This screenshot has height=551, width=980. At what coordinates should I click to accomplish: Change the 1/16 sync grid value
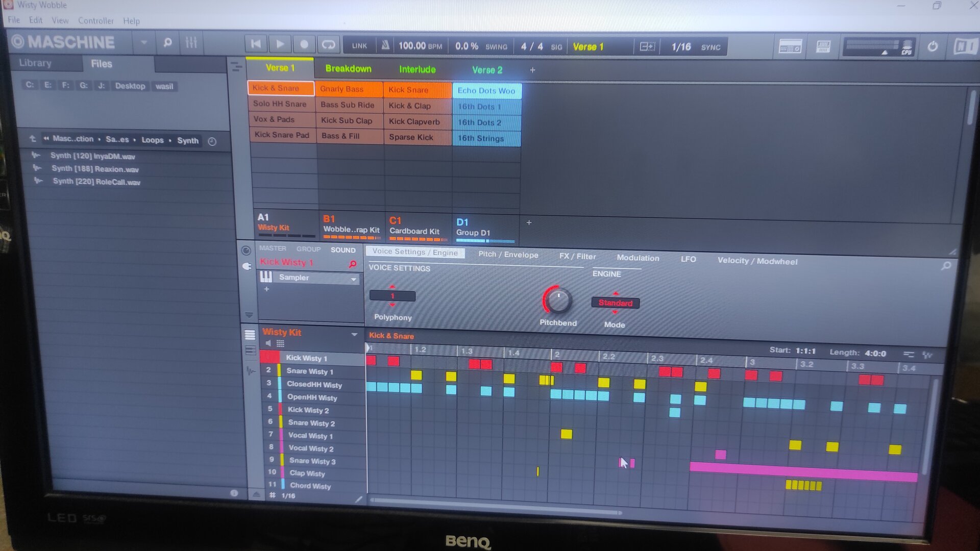(681, 47)
